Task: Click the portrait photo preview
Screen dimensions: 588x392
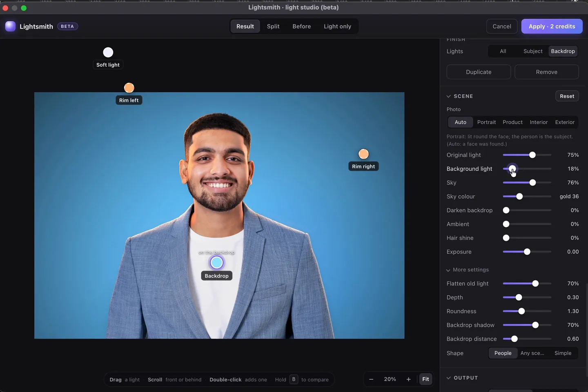Action: pyautogui.click(x=219, y=215)
